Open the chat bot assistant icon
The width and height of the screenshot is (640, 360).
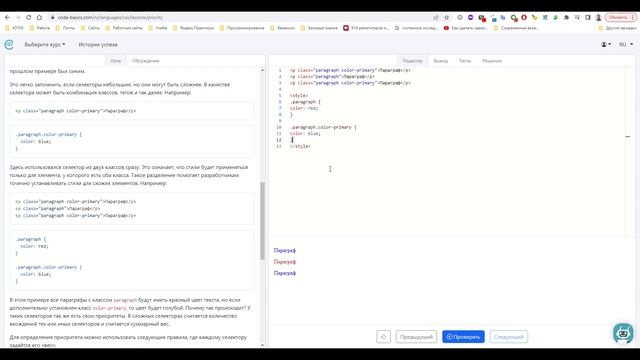(x=623, y=333)
